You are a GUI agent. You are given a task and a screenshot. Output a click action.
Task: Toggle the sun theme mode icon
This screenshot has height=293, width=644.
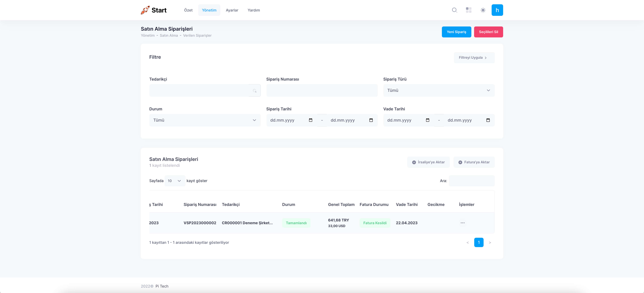[483, 10]
